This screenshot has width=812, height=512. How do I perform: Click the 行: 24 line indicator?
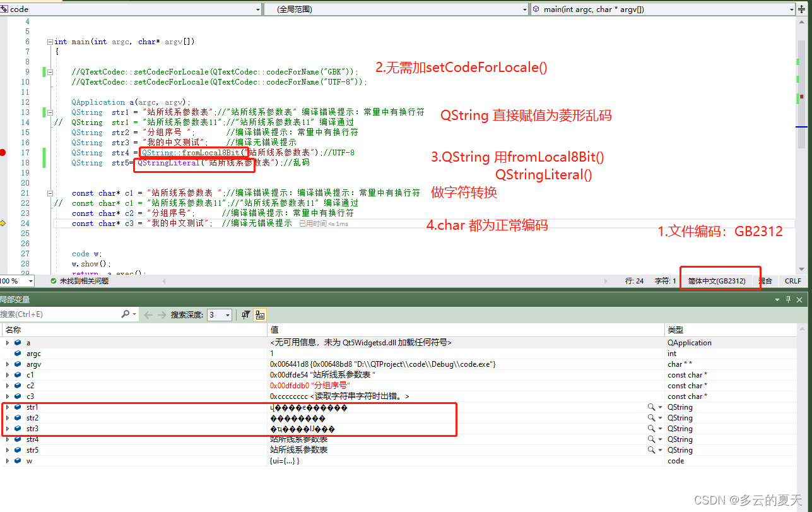(x=634, y=281)
